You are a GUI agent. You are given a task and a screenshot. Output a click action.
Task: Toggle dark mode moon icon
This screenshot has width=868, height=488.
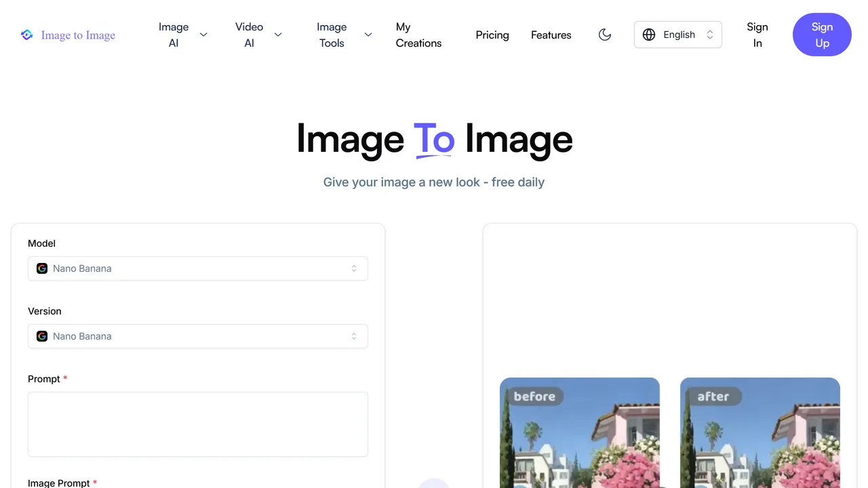(x=605, y=35)
